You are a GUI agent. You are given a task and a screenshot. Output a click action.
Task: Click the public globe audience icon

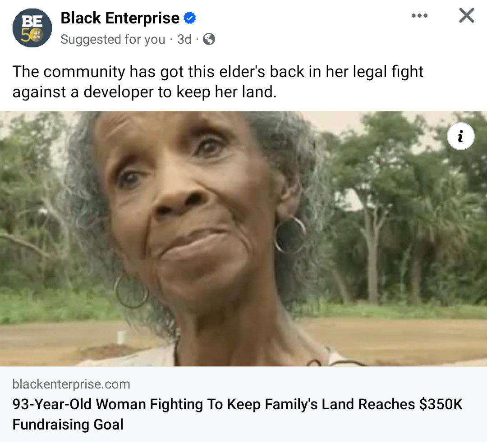pyautogui.click(x=209, y=39)
